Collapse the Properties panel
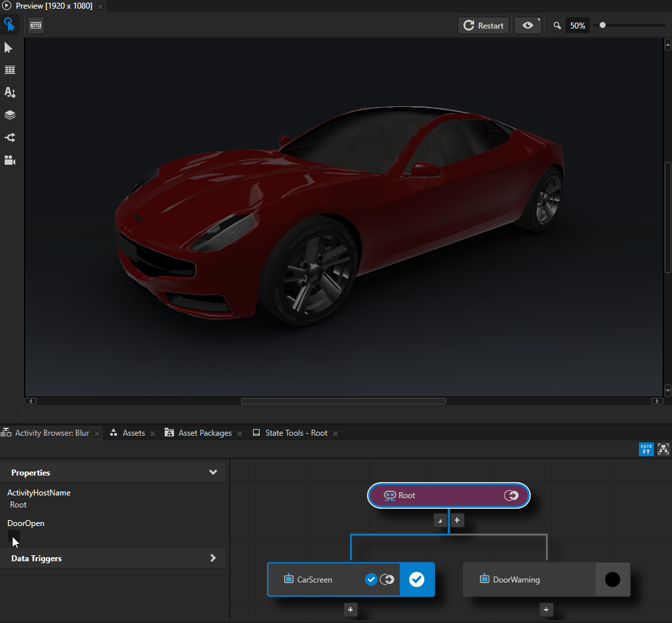This screenshot has width=672, height=623. tap(212, 472)
